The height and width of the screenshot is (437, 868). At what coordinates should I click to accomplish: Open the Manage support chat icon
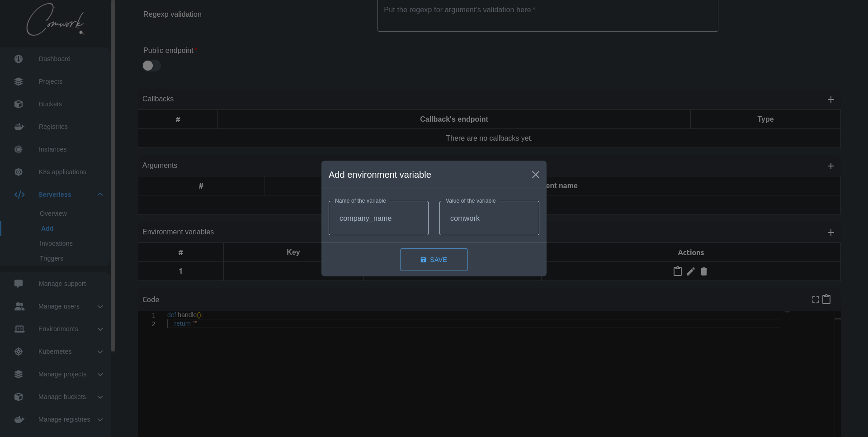(19, 284)
